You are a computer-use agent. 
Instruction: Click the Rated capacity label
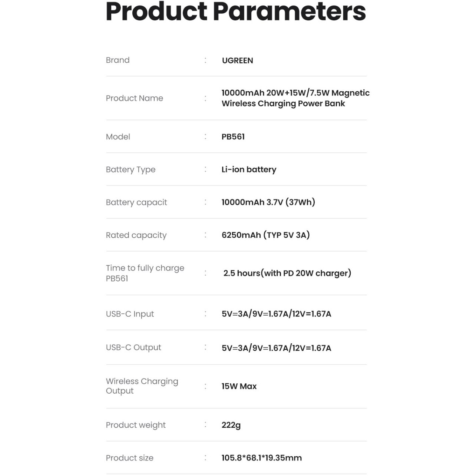point(136,235)
